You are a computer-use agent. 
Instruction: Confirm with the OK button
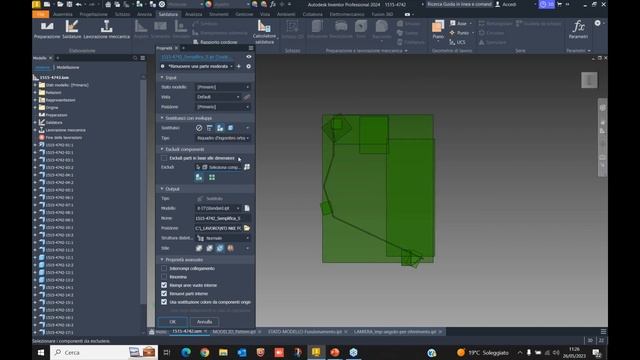coord(173,322)
